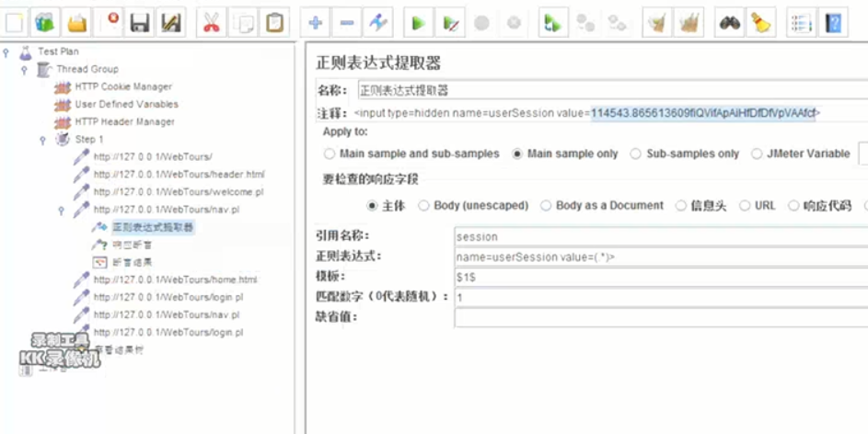Save the test plan with floppy icon

click(140, 23)
